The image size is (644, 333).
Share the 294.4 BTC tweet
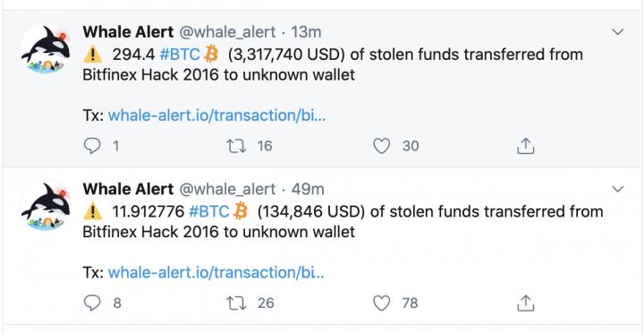pos(525,146)
